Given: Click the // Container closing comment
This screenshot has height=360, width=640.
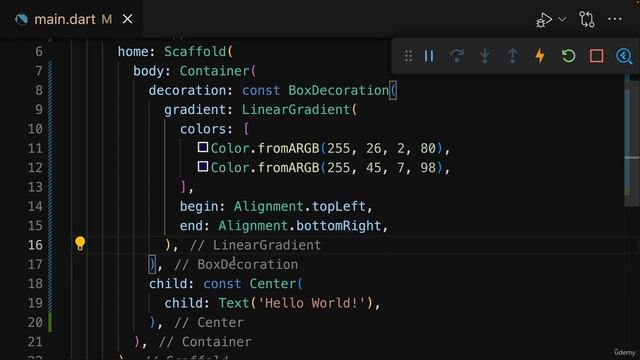Looking at the screenshot, I should 205,342.
